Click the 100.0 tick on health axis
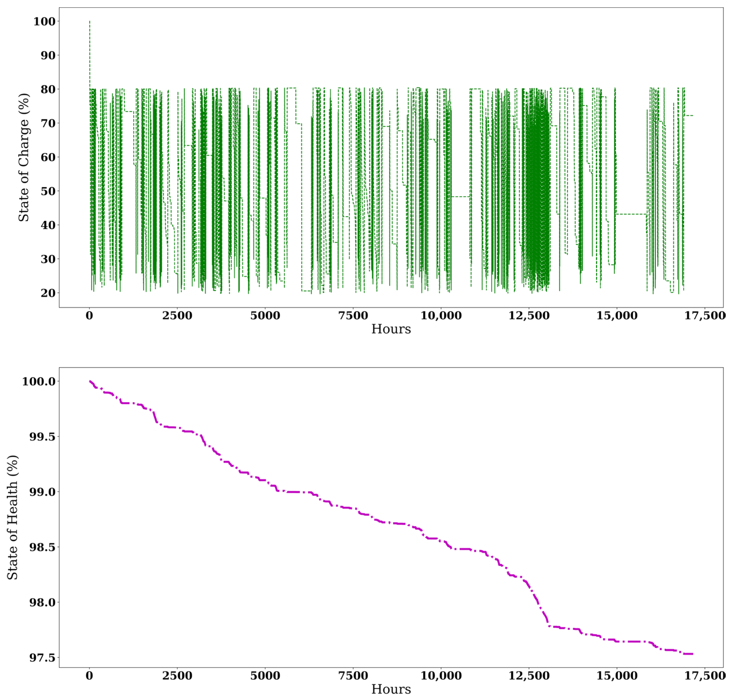The image size is (734, 700). pyautogui.click(x=39, y=381)
